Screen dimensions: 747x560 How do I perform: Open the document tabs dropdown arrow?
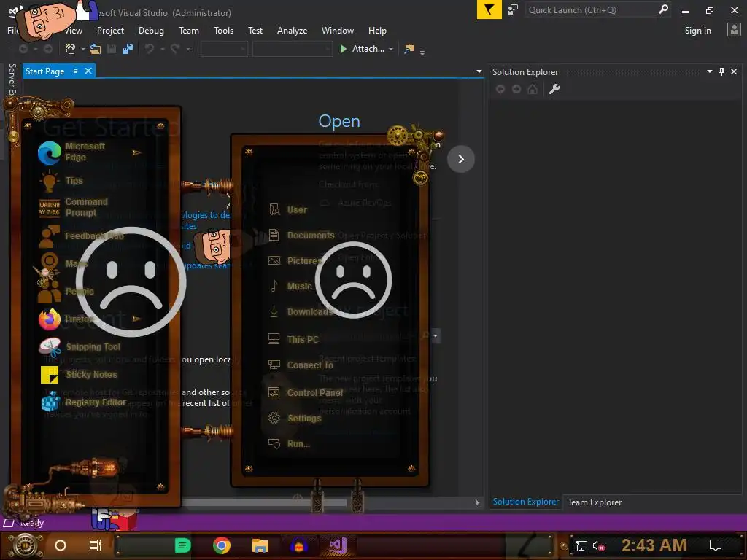coord(479,71)
